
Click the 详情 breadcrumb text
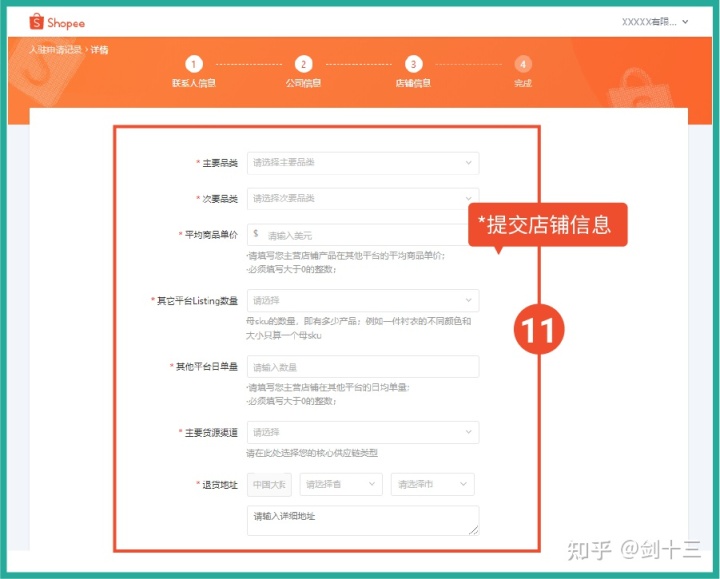(x=99, y=50)
